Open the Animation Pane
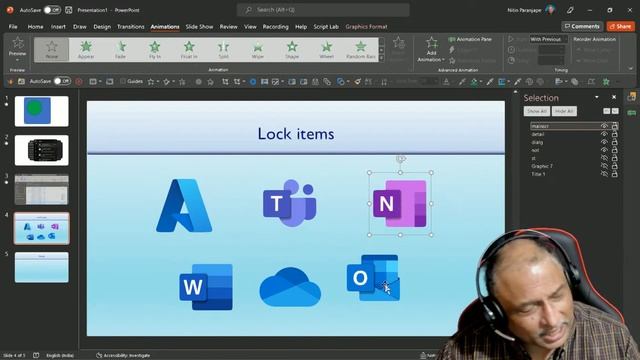Viewport: 640px width, 360px height. click(470, 39)
